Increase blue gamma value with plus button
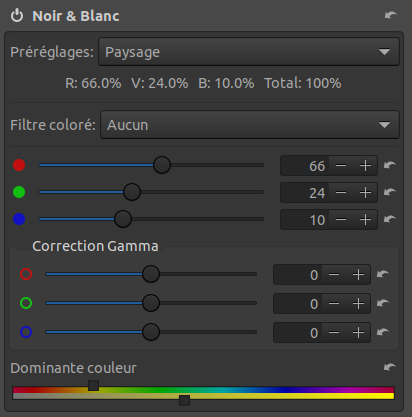 [358, 332]
